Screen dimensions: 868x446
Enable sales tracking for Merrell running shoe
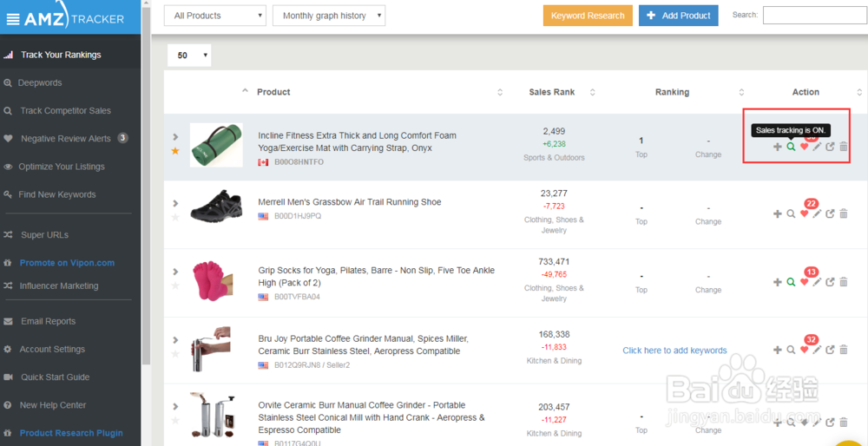pyautogui.click(x=791, y=213)
